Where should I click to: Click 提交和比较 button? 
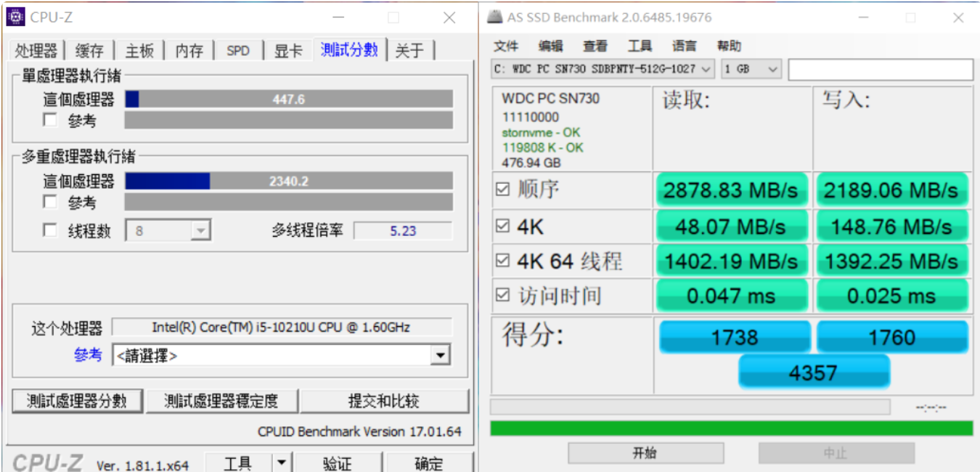385,401
